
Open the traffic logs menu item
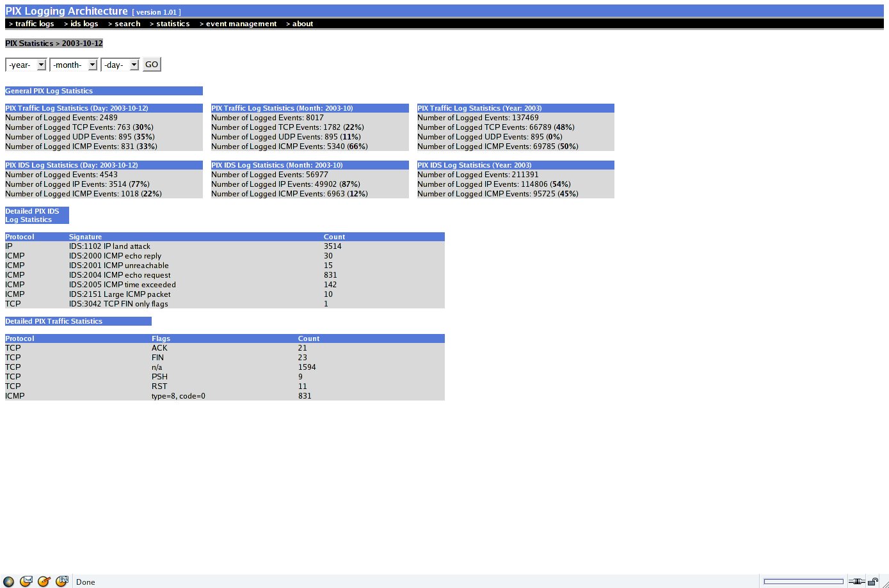point(31,24)
